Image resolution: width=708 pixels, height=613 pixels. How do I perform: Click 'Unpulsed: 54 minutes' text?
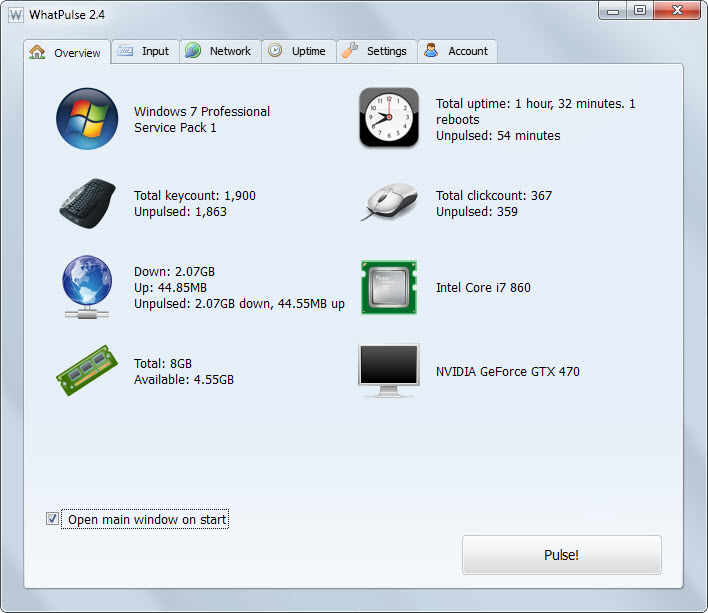[498, 136]
